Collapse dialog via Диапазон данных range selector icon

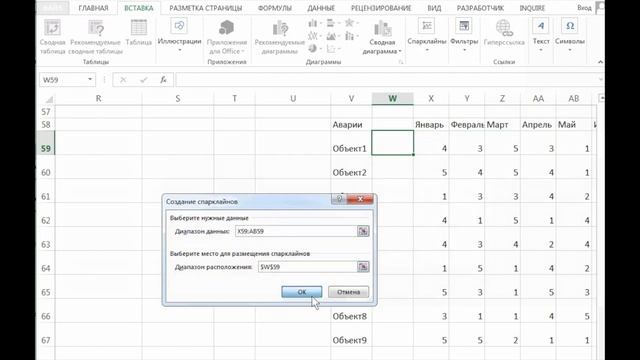[363, 231]
